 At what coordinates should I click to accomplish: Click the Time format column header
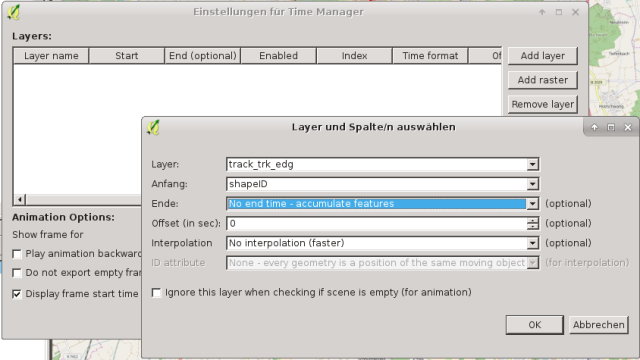pyautogui.click(x=430, y=56)
